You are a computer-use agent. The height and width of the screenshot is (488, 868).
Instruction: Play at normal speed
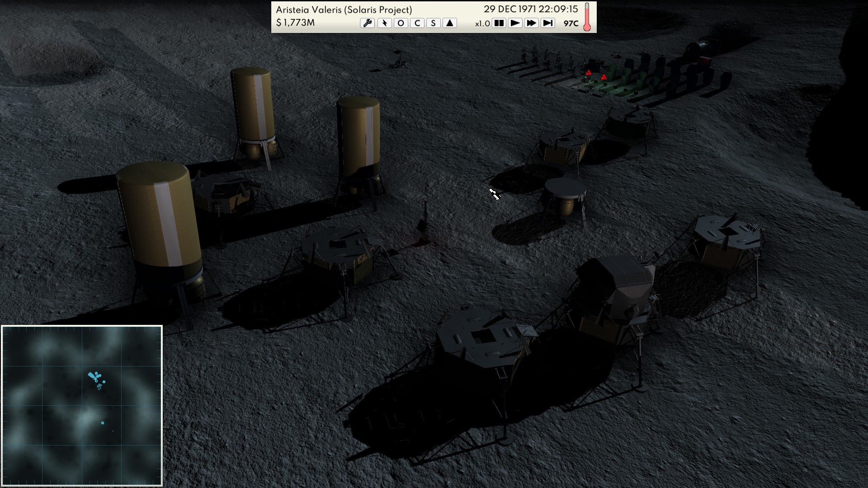pyautogui.click(x=515, y=23)
